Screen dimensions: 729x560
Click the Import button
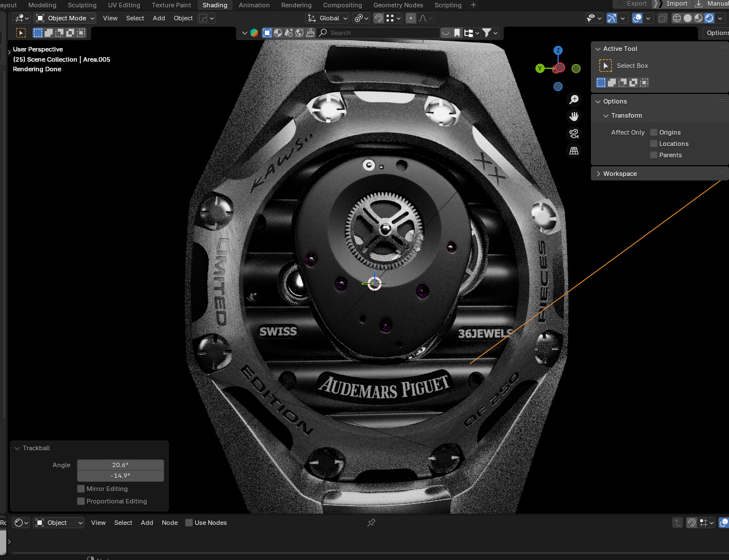tap(677, 3)
